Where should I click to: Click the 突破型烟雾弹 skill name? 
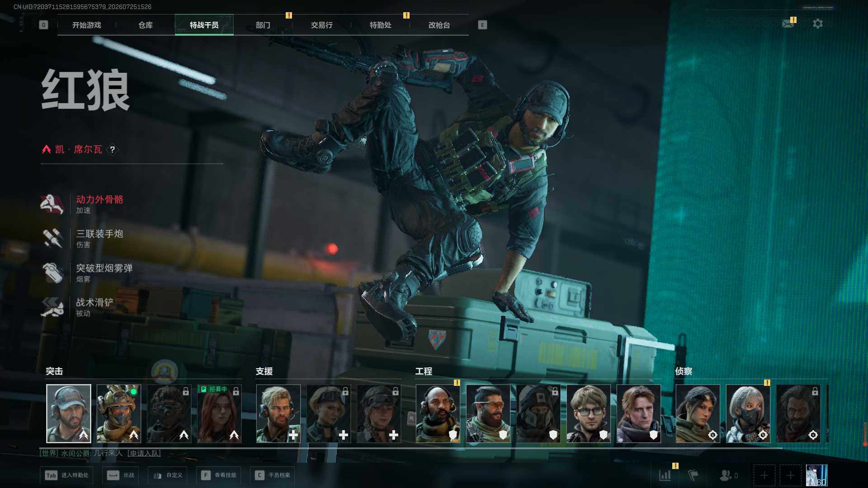click(104, 268)
